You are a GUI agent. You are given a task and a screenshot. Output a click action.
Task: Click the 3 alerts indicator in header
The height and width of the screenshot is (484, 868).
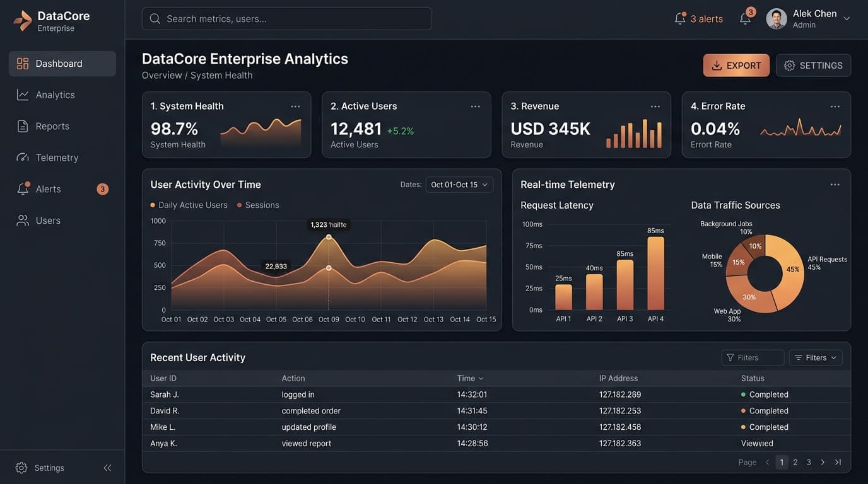(x=698, y=19)
